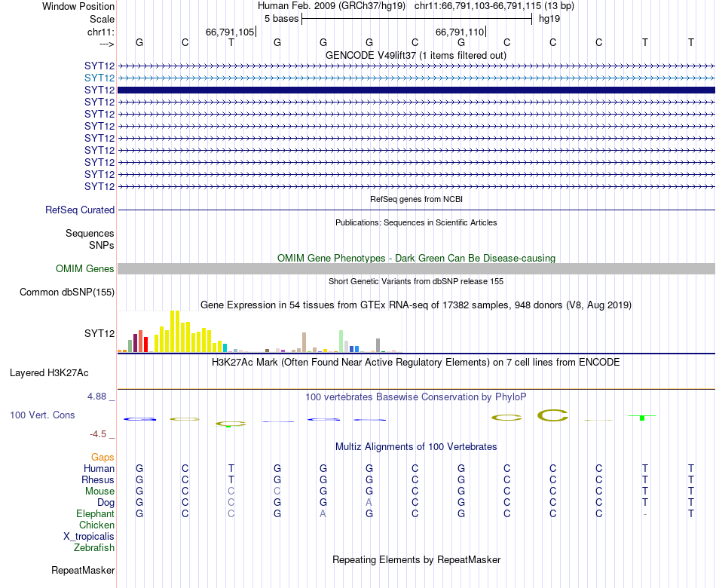
Task: Click the Sequences track label
Action: 90,234
